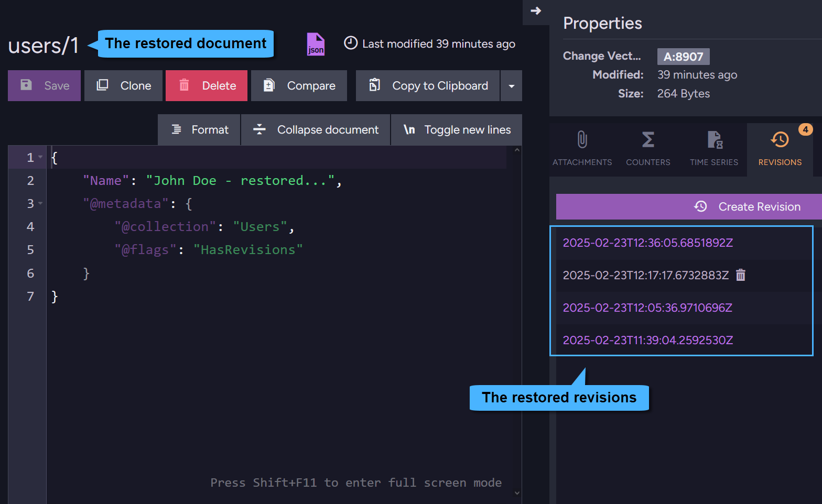Image resolution: width=822 pixels, height=504 pixels.
Task: Open revision 2025-02-23T12:36:05.6851892Z
Action: point(648,243)
